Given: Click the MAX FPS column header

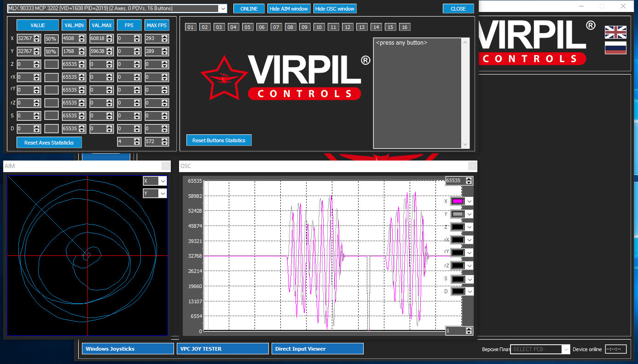Looking at the screenshot, I should 157,25.
